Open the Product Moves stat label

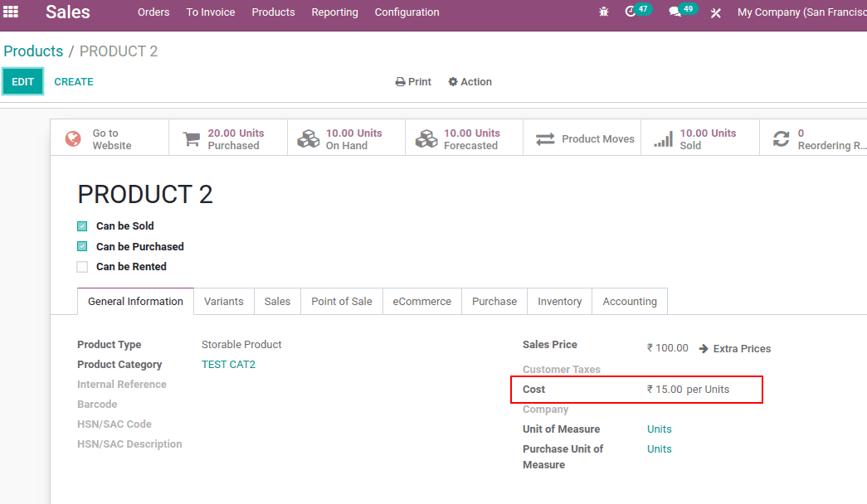(x=597, y=138)
